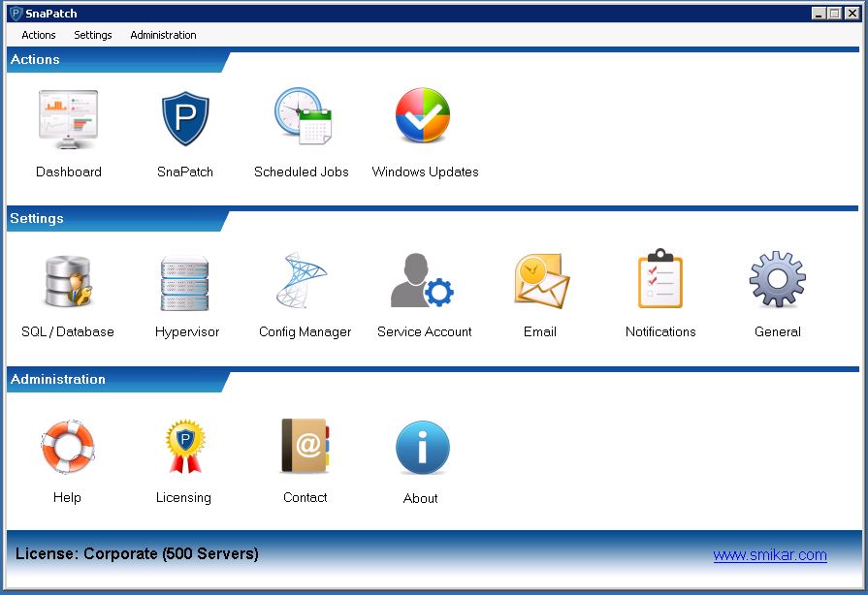Open the Administration menu in menu bar

163,35
